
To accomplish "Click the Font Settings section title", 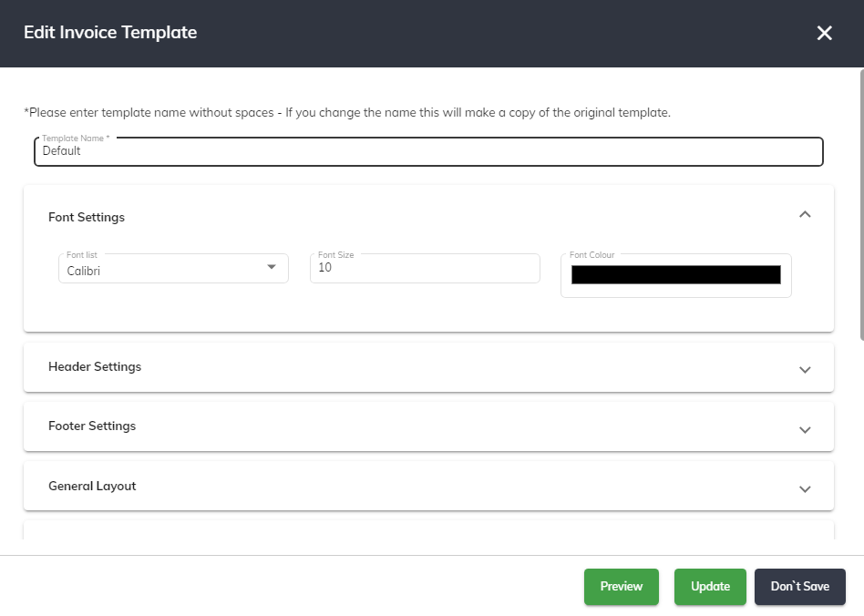I will 87,217.
